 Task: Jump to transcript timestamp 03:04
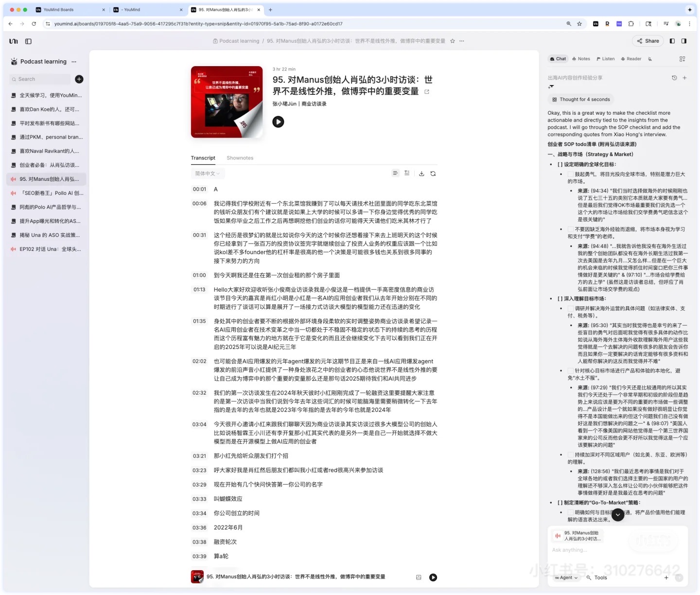[199, 424]
